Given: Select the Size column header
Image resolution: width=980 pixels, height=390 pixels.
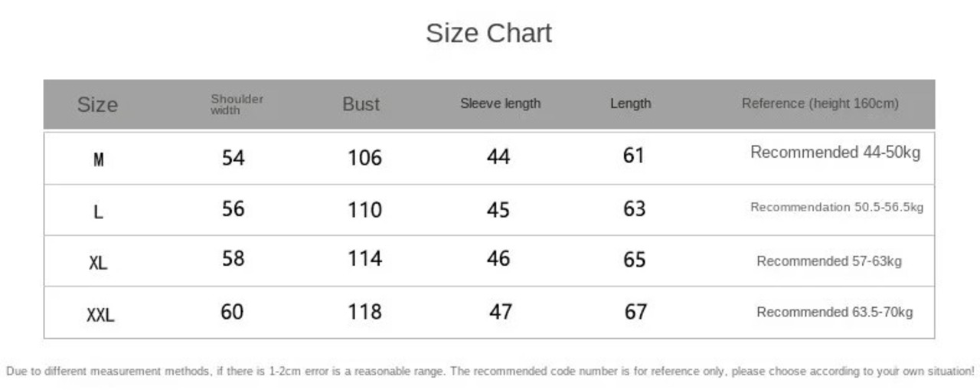Looking at the screenshot, I should [97, 105].
